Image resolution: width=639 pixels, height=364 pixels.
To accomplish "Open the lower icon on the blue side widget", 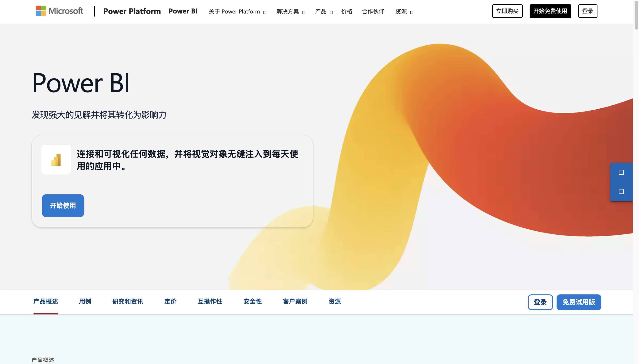I will (x=622, y=192).
